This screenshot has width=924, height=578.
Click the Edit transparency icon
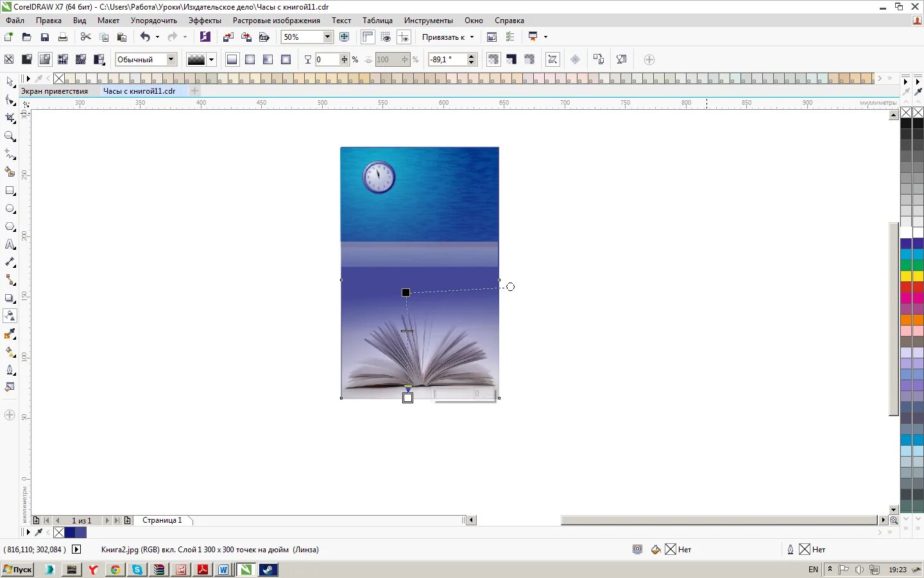click(621, 60)
